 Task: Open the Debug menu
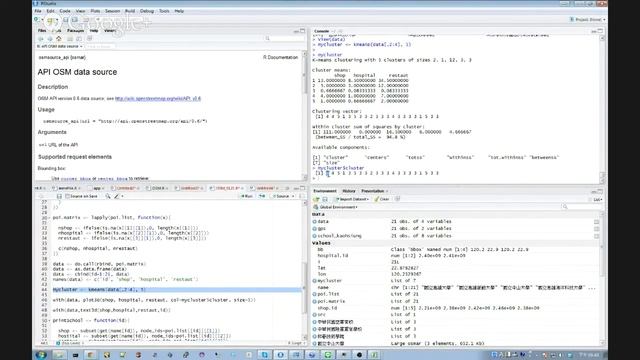[147, 11]
